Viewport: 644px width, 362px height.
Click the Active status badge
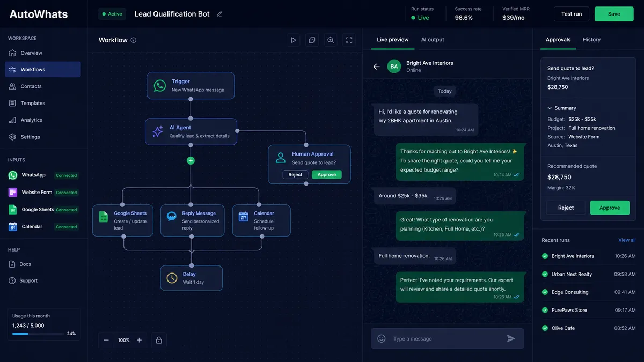112,14
